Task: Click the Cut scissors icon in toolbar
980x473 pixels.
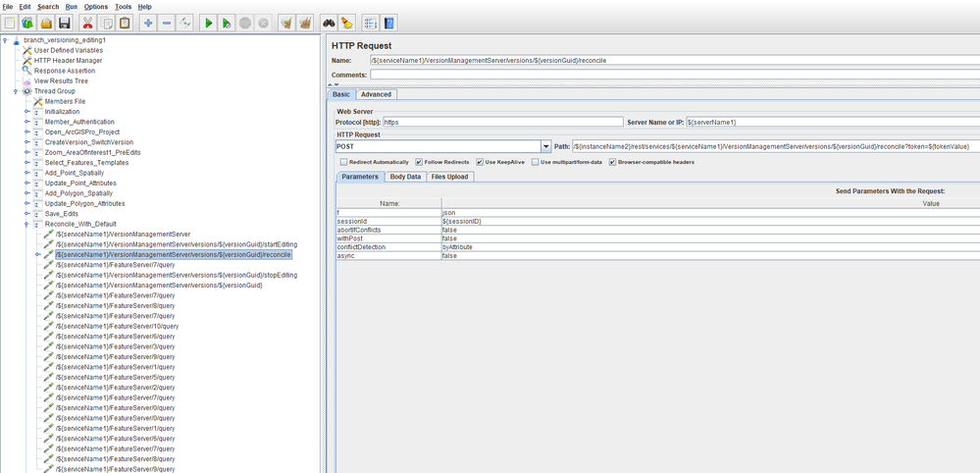Action: (88, 23)
